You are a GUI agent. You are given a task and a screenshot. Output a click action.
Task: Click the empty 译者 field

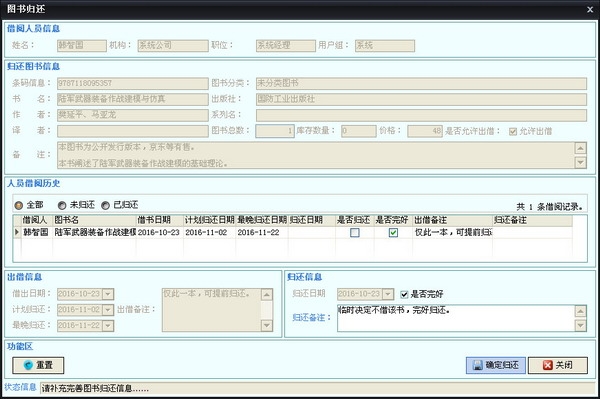pyautogui.click(x=133, y=131)
